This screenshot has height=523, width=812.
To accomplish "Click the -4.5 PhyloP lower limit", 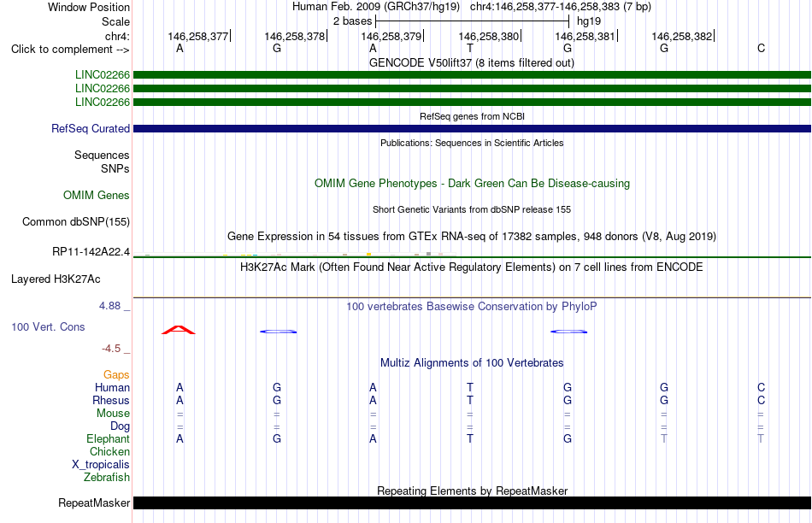I will (x=111, y=349).
